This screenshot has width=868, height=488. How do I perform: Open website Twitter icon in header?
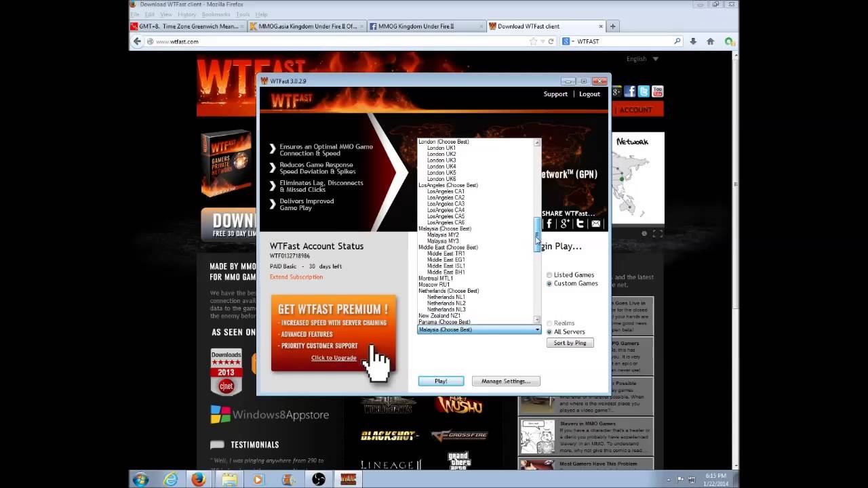pyautogui.click(x=644, y=91)
